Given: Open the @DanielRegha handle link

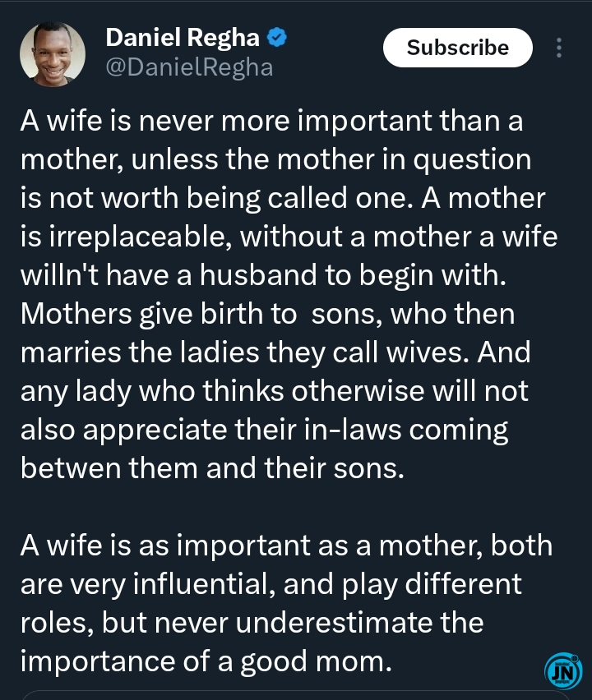Looking at the screenshot, I should (189, 67).
